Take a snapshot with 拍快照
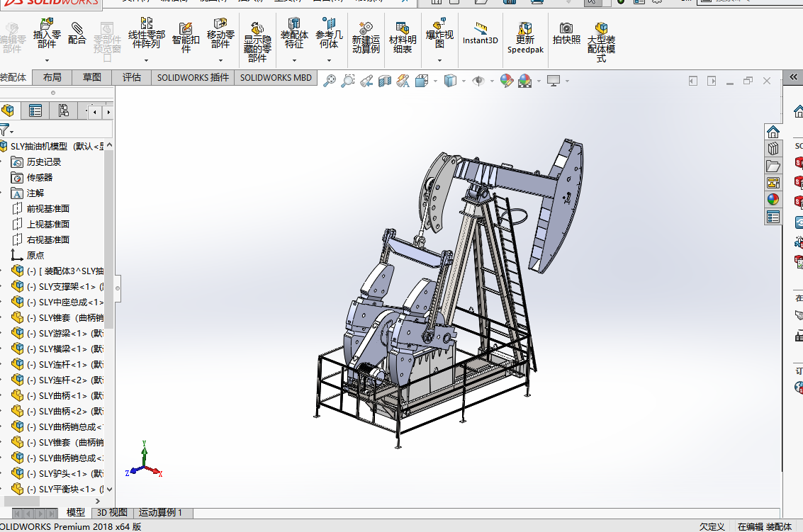Screen dimensions: 803x532 coord(566,33)
